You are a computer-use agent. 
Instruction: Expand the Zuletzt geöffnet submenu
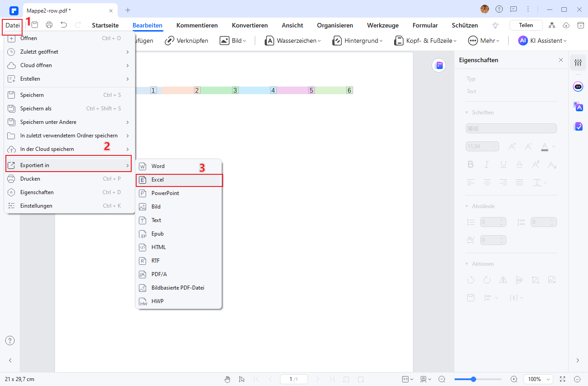coord(69,52)
